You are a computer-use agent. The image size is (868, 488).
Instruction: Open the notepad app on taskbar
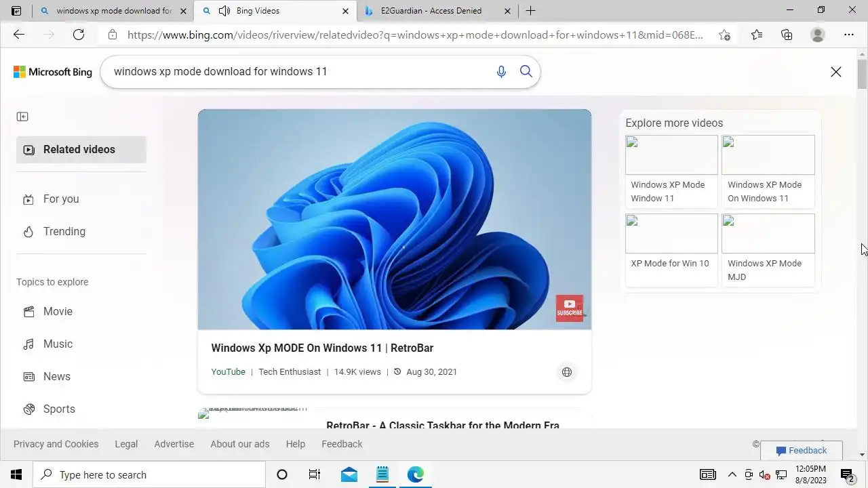(382, 474)
